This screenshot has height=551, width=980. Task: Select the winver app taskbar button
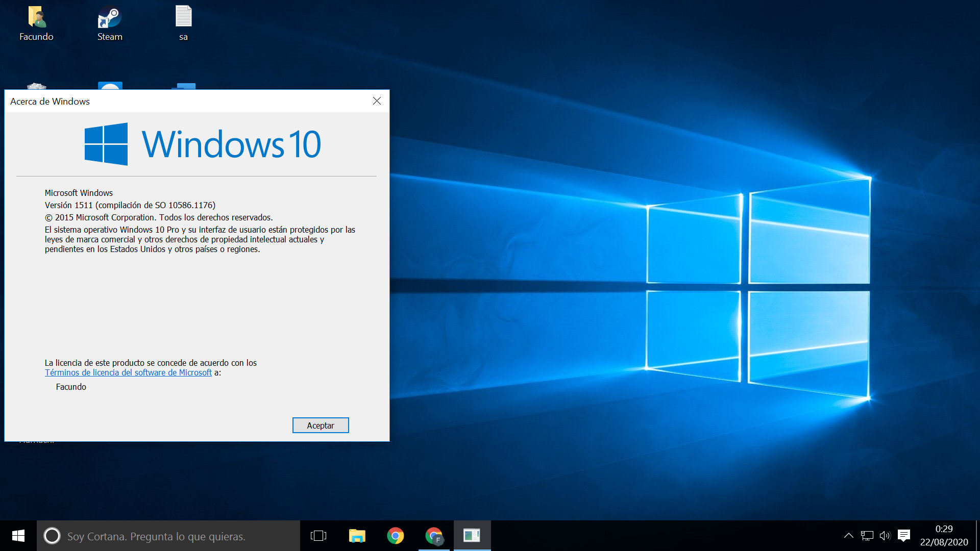[472, 536]
